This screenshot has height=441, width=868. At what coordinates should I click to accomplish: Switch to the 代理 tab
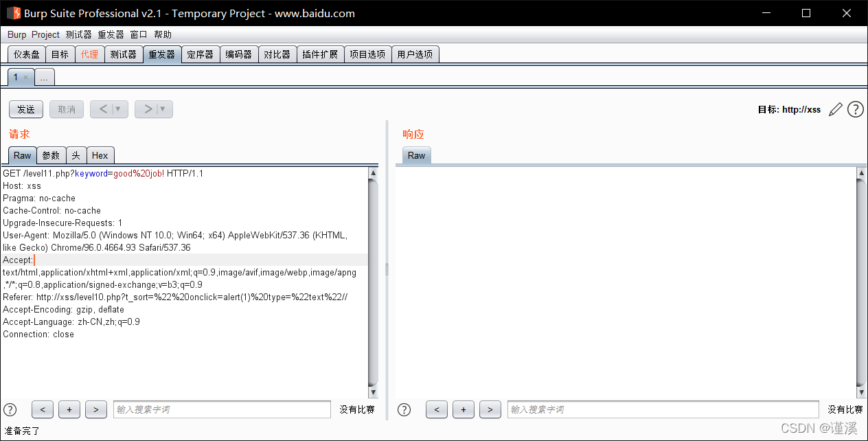tap(89, 54)
